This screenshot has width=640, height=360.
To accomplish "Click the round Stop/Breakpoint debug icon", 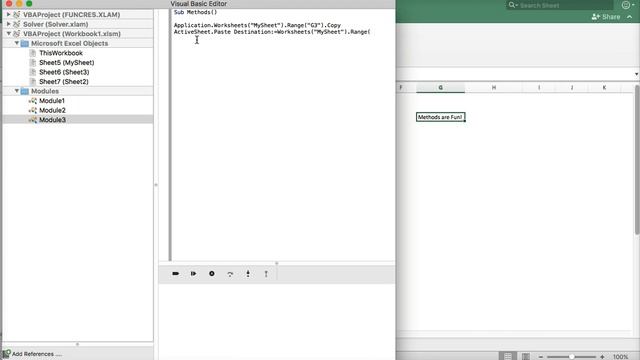I will point(212,273).
